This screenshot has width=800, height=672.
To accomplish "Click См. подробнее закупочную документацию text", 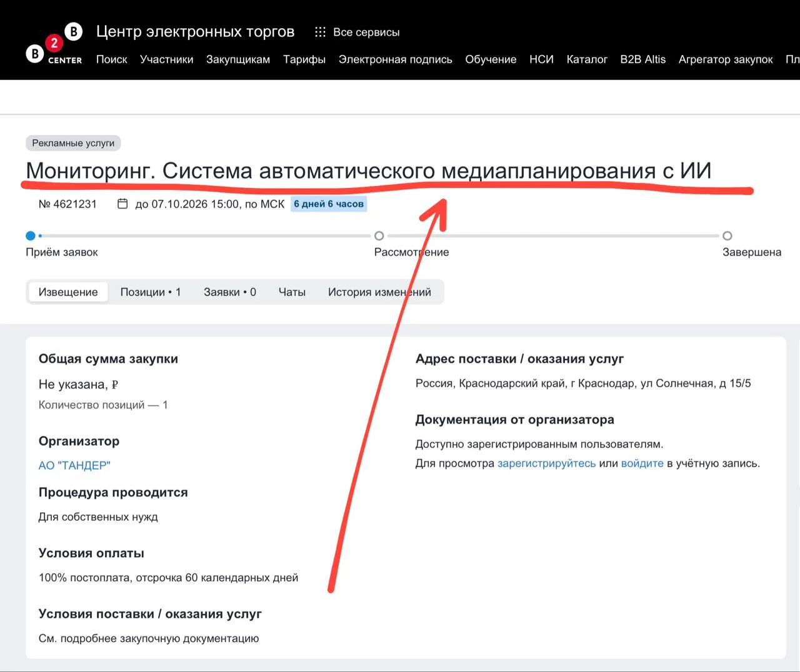I will [149, 638].
